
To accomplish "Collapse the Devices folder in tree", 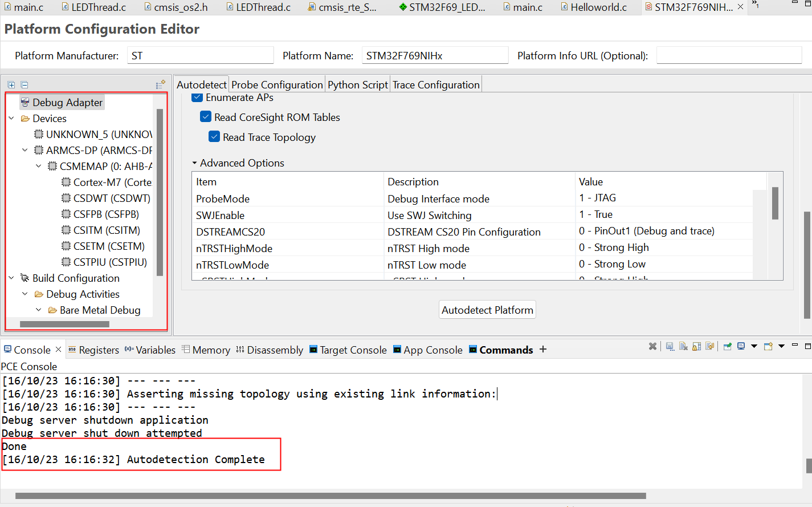I will pos(11,119).
